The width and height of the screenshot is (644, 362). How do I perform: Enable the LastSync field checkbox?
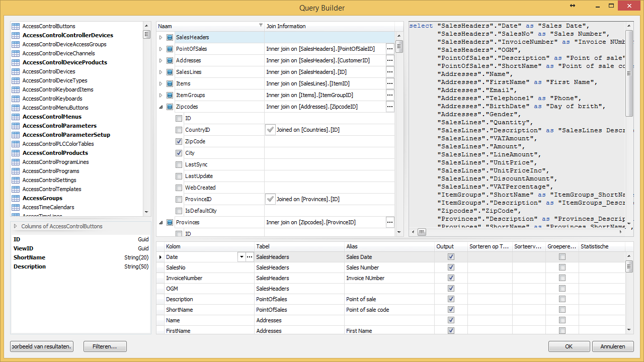pyautogui.click(x=179, y=164)
